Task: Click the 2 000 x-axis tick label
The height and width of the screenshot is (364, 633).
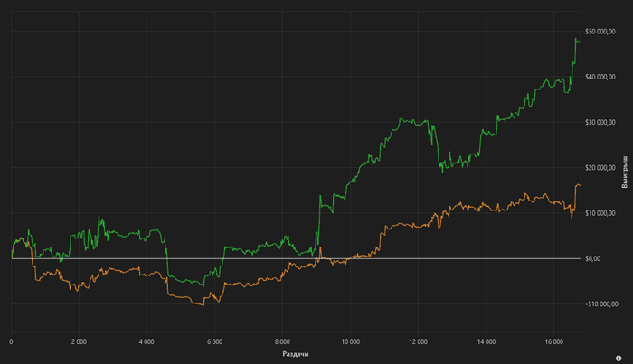Action: click(79, 341)
